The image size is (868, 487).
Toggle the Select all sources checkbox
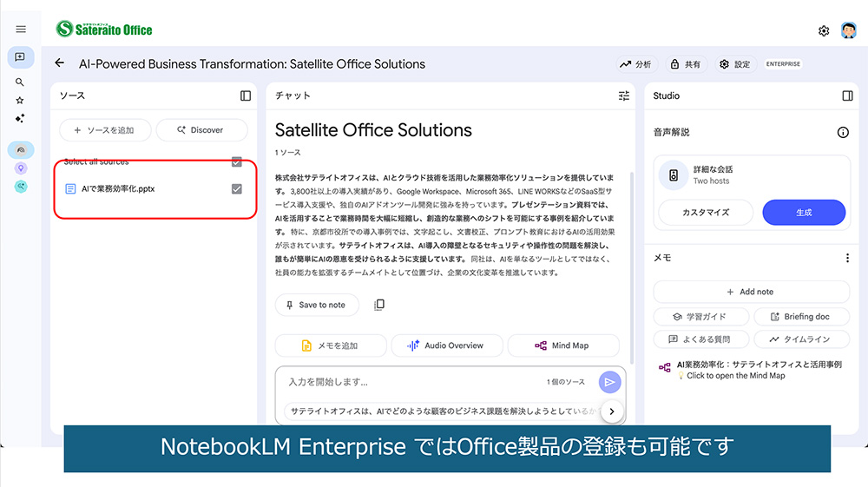tap(237, 161)
